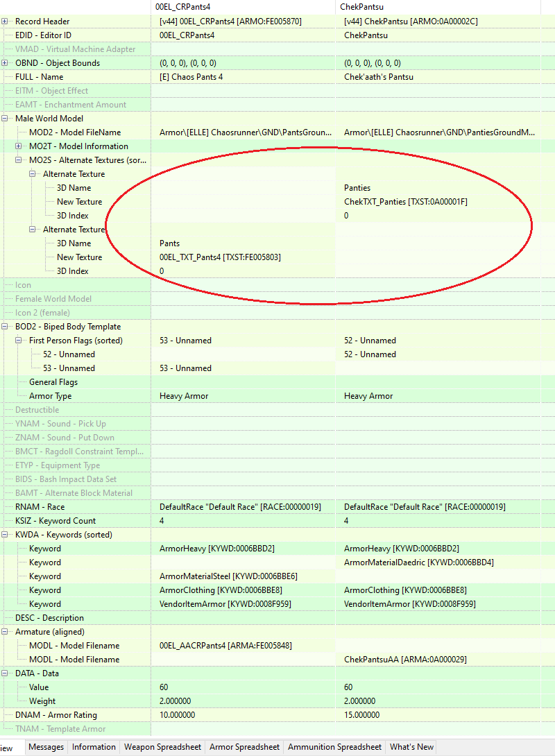
Task: Expand the OBND - Object Bounds row
Action: click(4, 62)
